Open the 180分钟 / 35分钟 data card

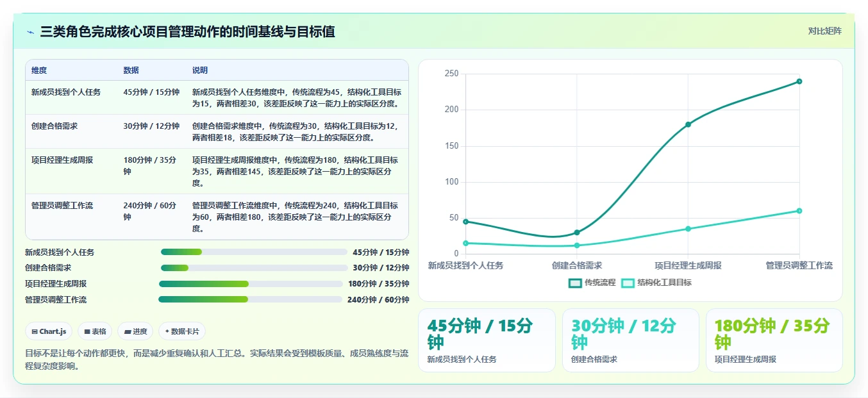[774, 340]
